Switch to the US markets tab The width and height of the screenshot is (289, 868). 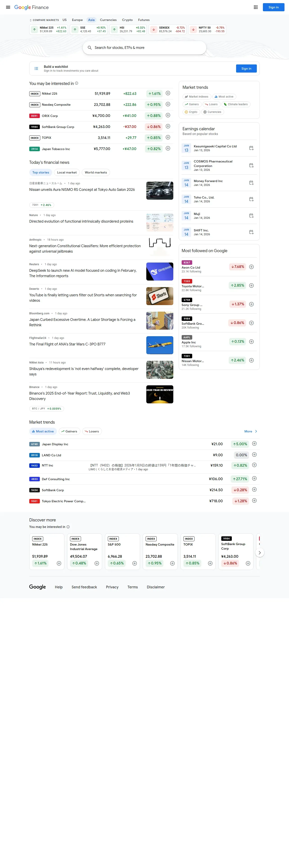point(65,20)
